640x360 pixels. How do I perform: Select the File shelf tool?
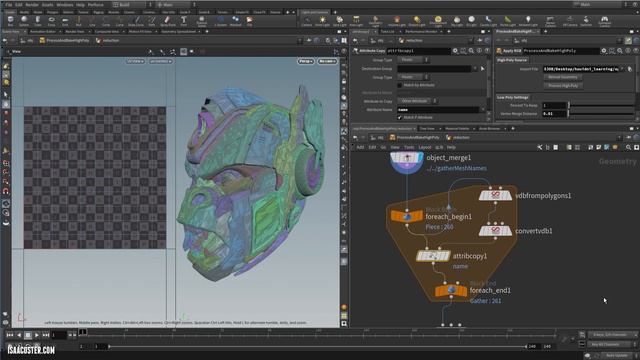click(249, 21)
